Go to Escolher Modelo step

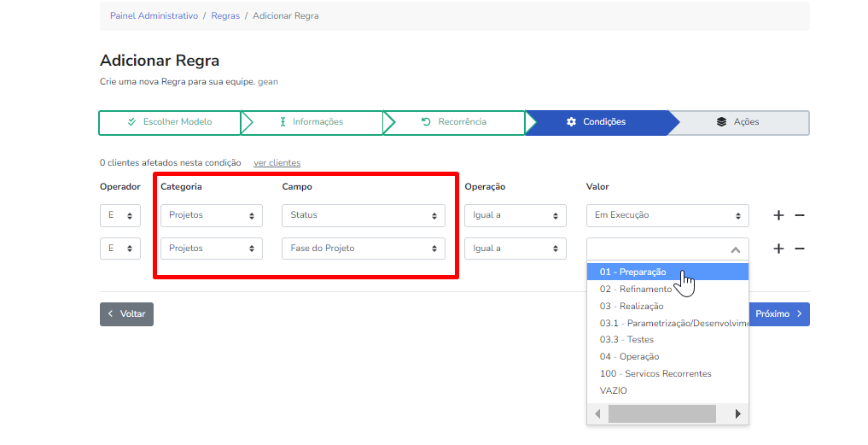click(x=170, y=122)
